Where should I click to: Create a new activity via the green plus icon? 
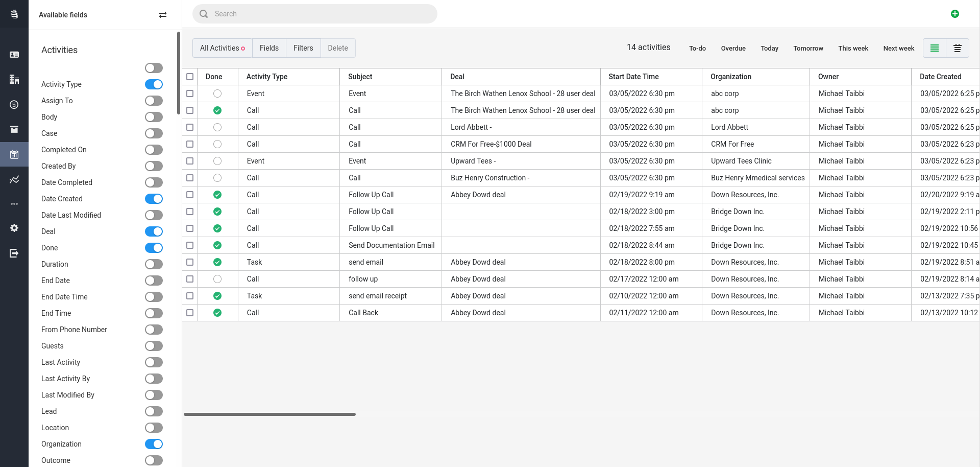tap(955, 14)
